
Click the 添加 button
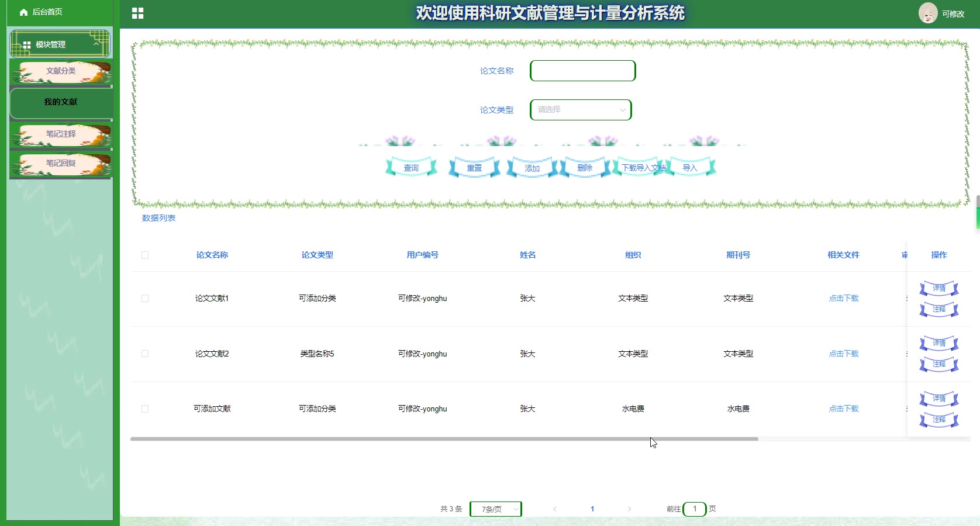click(x=532, y=168)
